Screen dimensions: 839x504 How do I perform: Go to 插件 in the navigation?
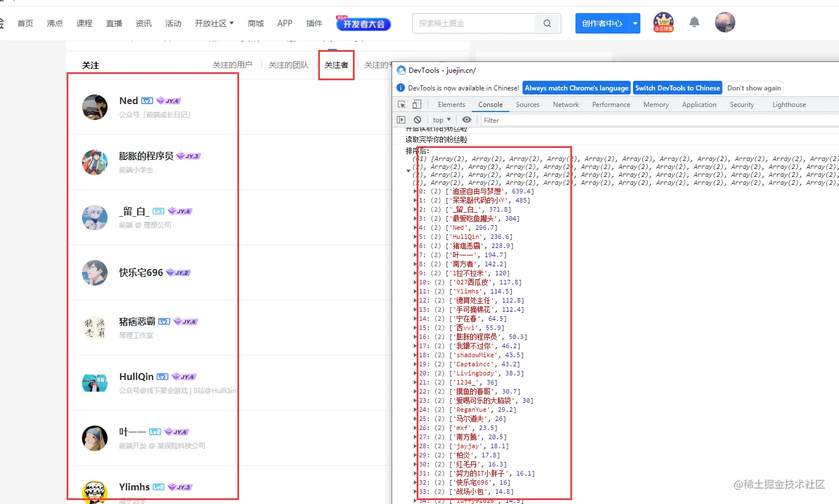[x=314, y=23]
